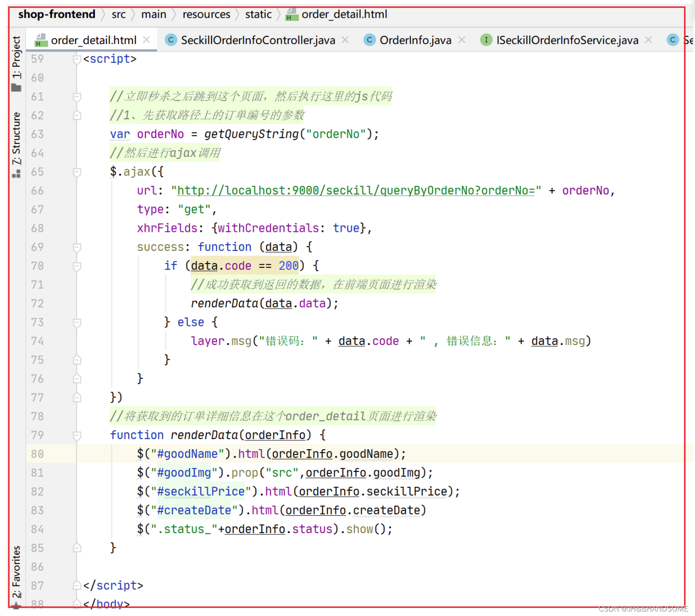
Task: Click the number 200 on line 70
Action: coord(289,266)
